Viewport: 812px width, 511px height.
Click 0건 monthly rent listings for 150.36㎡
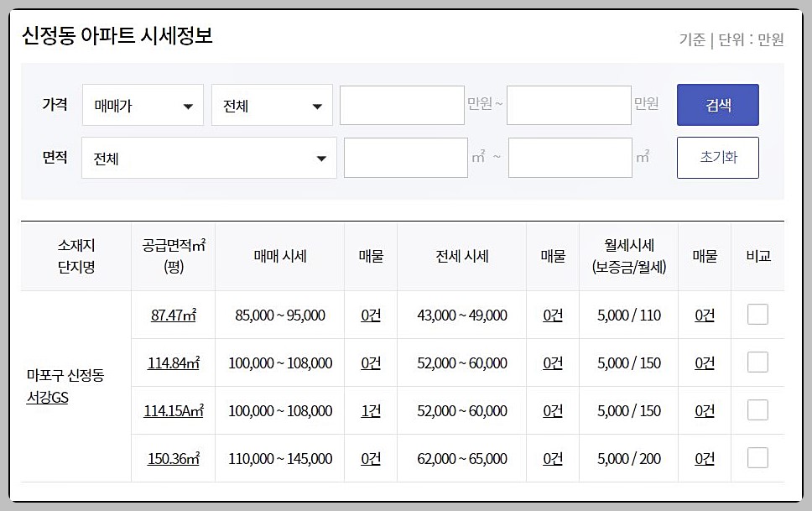coord(704,458)
